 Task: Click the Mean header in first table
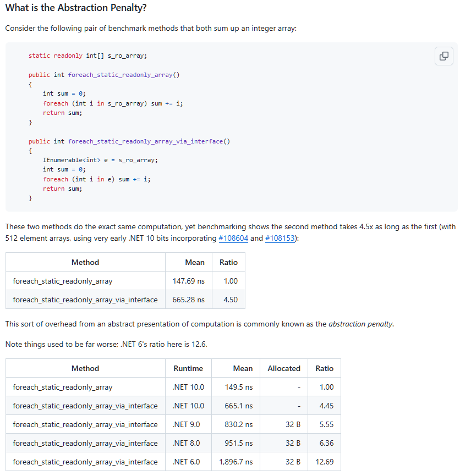195,262
